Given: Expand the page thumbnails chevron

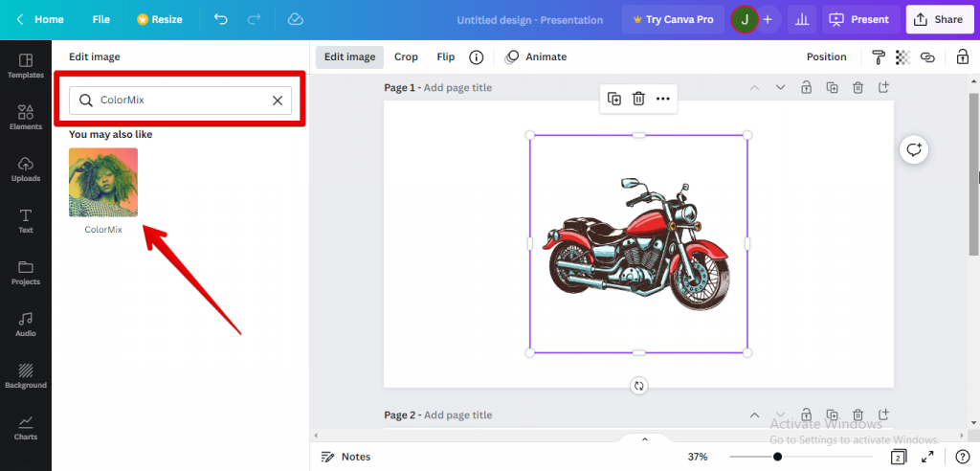Looking at the screenshot, I should [x=644, y=439].
